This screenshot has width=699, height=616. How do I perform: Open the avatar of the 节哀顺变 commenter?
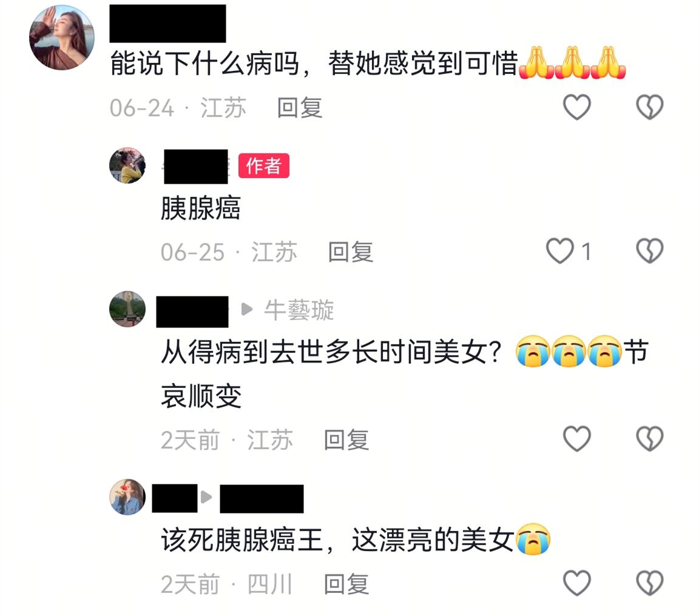(127, 309)
